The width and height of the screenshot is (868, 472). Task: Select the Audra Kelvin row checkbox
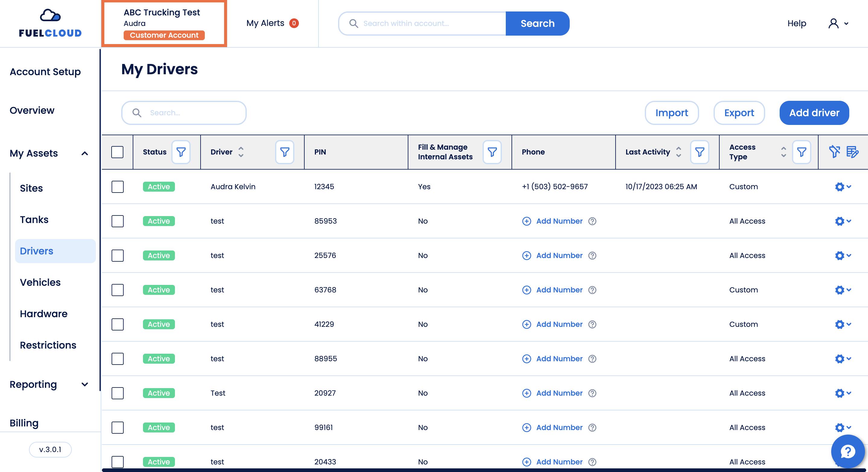(x=117, y=187)
